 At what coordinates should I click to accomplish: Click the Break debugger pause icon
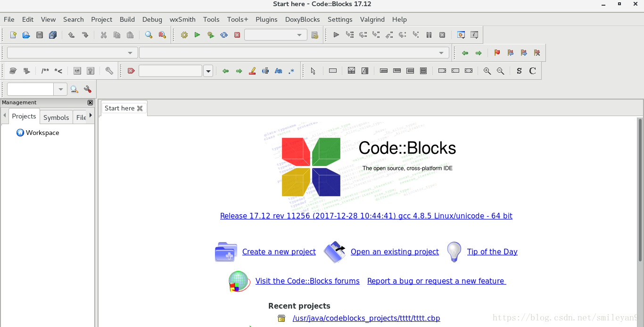pos(429,35)
